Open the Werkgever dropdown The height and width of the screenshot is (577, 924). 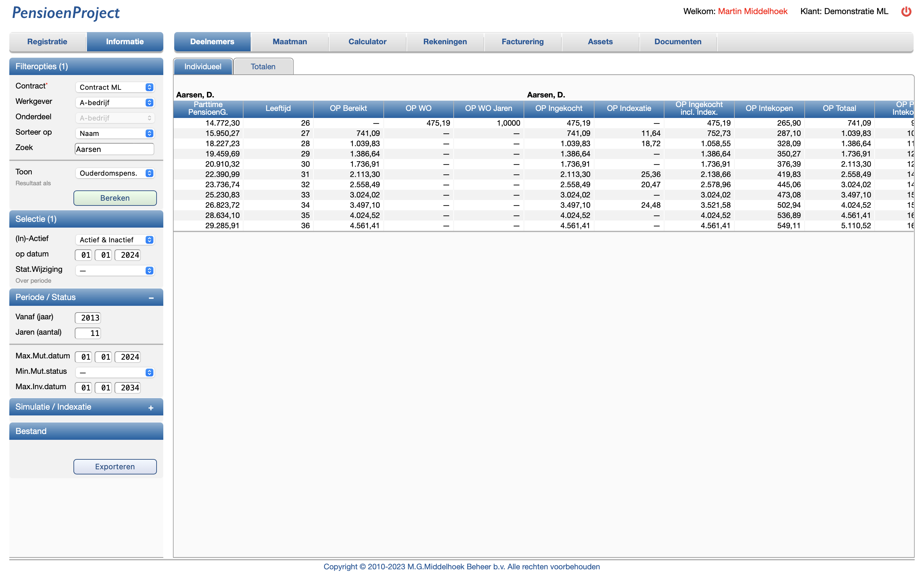tap(115, 103)
